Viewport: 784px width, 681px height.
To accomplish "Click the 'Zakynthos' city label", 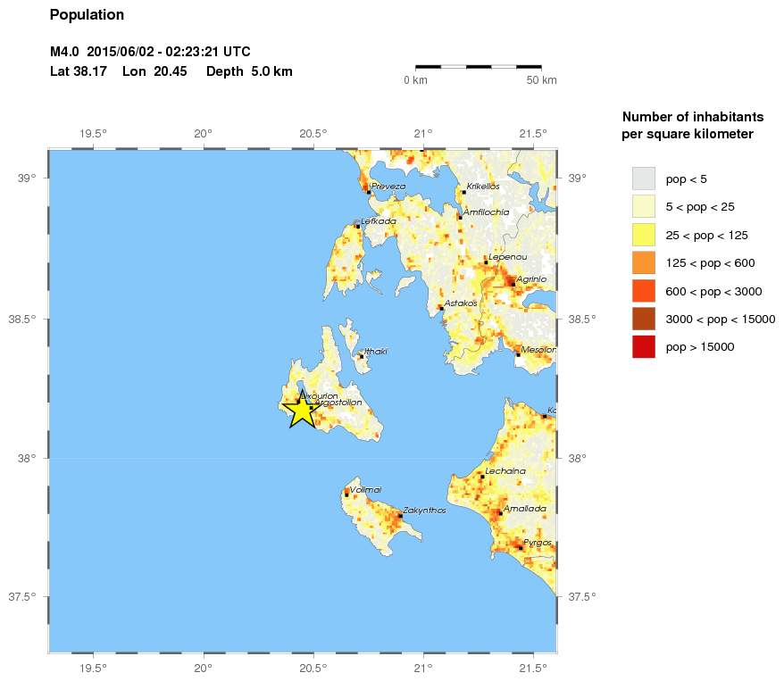I will pyautogui.click(x=424, y=511).
